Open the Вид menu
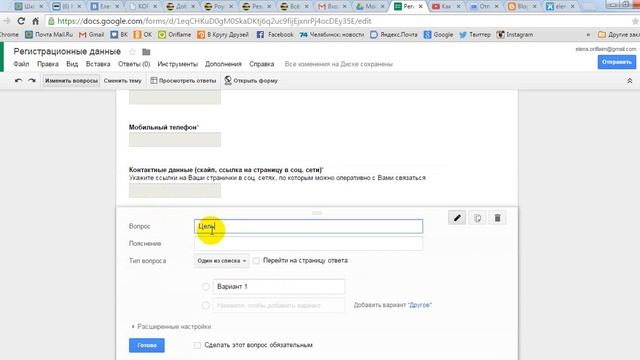The width and height of the screenshot is (640, 360). 72,64
